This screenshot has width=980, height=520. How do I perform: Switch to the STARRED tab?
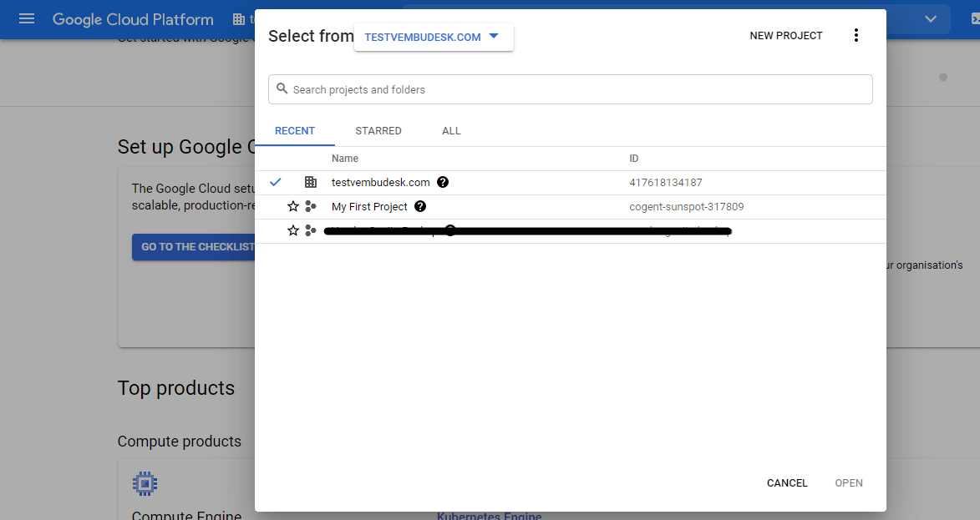tap(378, 130)
